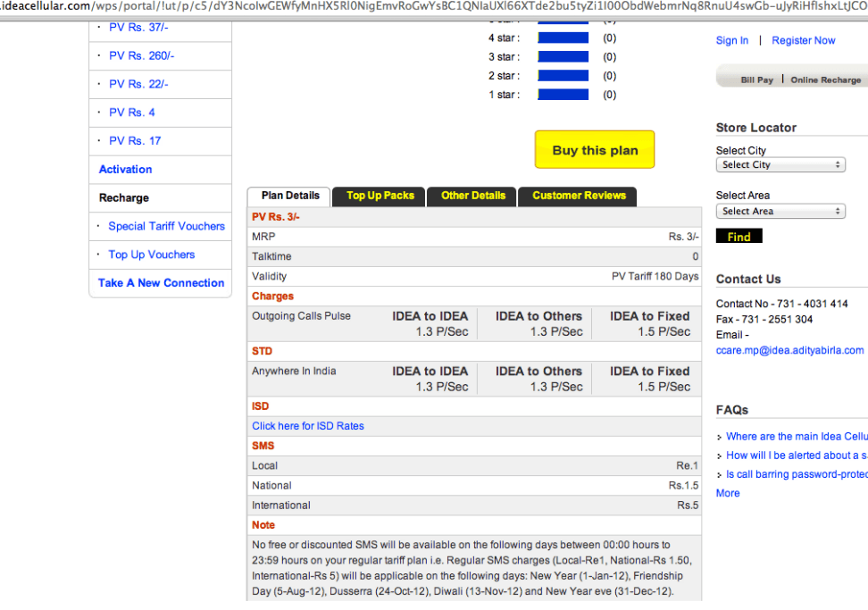Select the 'Anywhere In India' label
868x610 pixels.
coord(294,372)
